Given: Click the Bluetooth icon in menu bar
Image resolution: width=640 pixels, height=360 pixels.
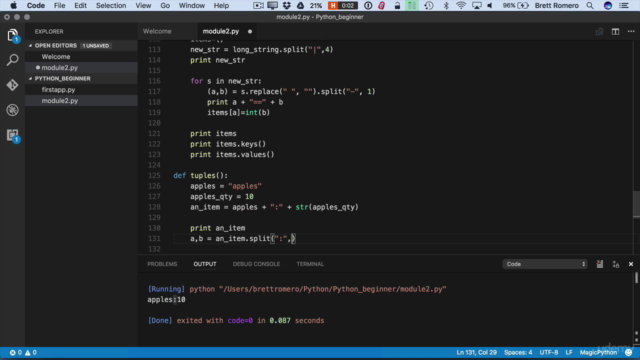Looking at the screenshot, I should coord(446,5).
